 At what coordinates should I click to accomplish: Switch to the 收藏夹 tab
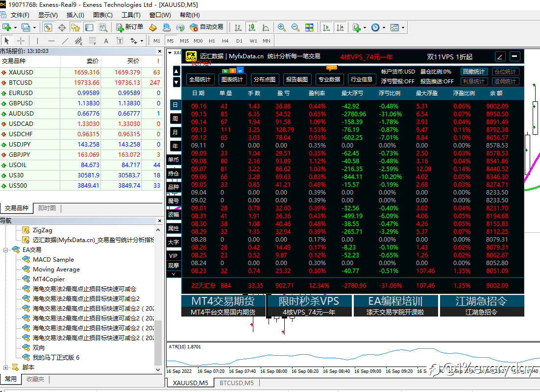pos(35,379)
